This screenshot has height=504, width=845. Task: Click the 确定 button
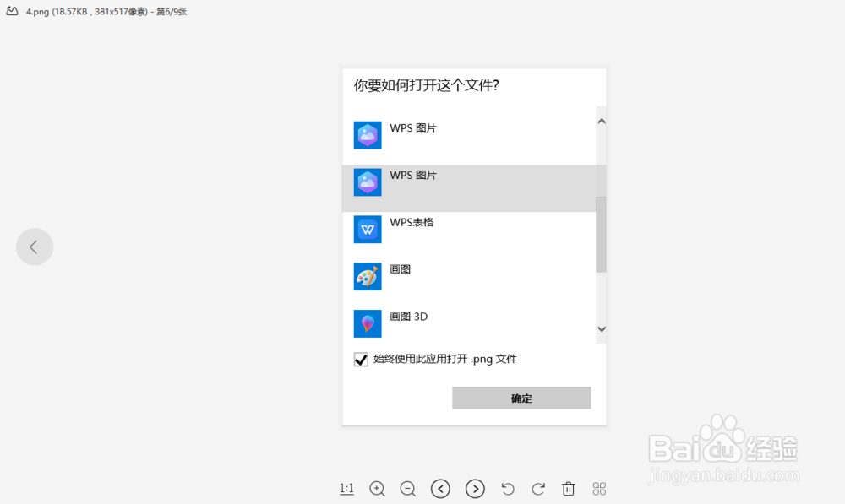(521, 398)
